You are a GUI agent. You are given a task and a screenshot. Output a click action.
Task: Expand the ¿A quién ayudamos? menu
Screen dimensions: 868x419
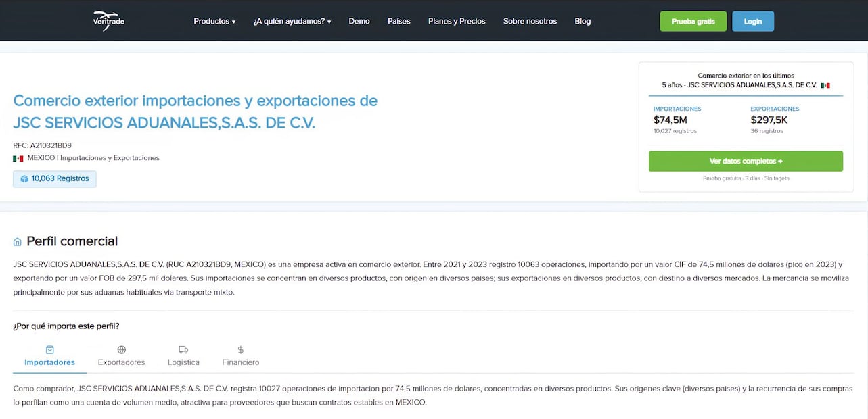292,21
